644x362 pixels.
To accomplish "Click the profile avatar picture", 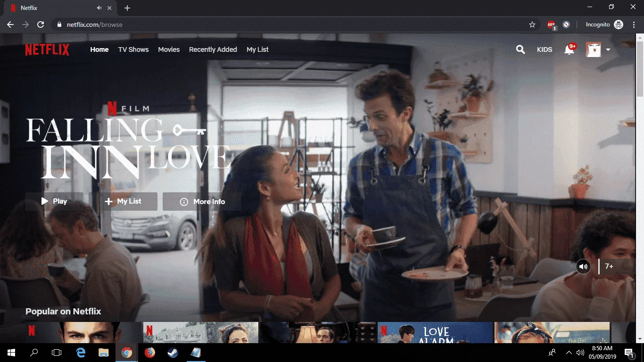I will 594,49.
